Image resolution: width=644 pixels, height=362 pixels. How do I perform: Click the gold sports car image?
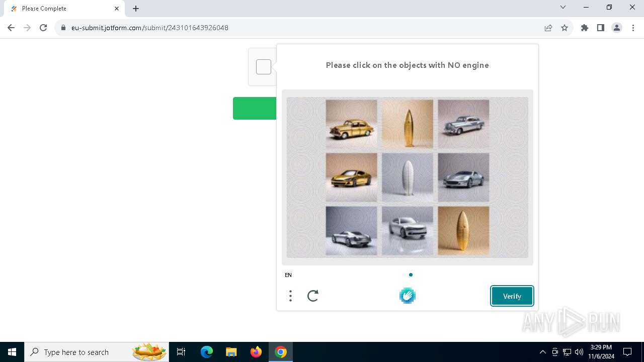(x=351, y=177)
